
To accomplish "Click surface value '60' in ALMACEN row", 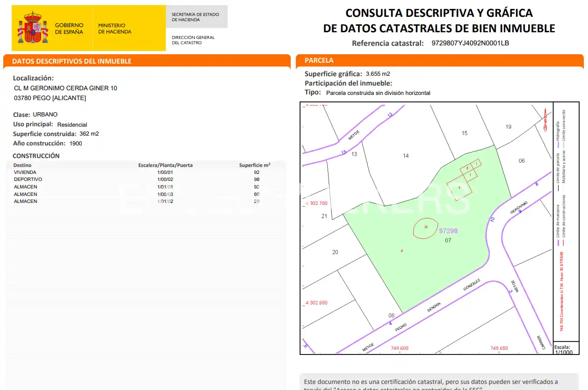I will pyautogui.click(x=257, y=194).
